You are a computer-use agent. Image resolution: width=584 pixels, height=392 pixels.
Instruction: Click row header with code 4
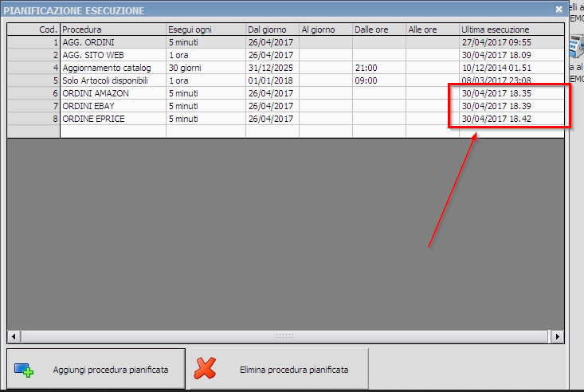(x=33, y=68)
